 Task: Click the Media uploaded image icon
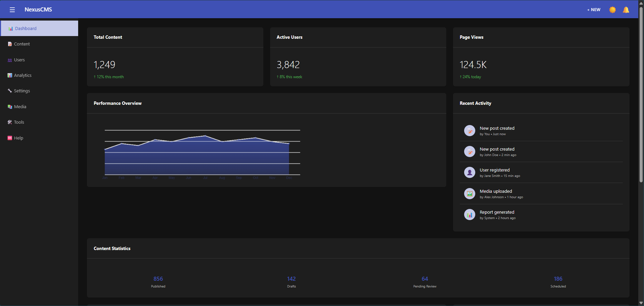470,194
